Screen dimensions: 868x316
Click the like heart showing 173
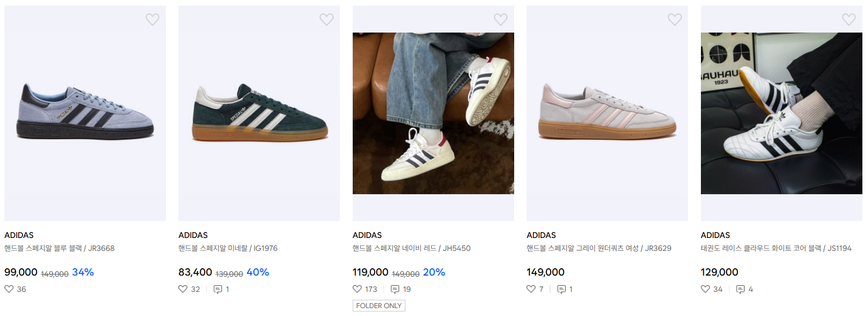pos(357,289)
